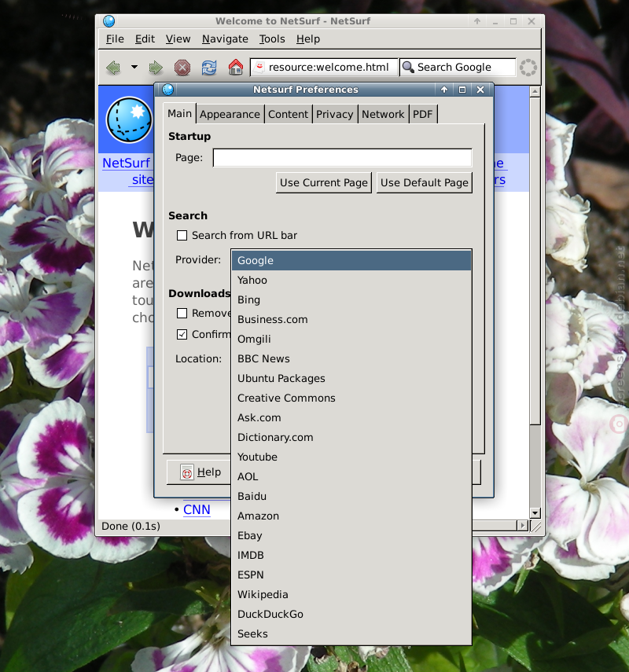Click the vertical scrollbar up arrow
The width and height of the screenshot is (629, 672).
pos(535,91)
